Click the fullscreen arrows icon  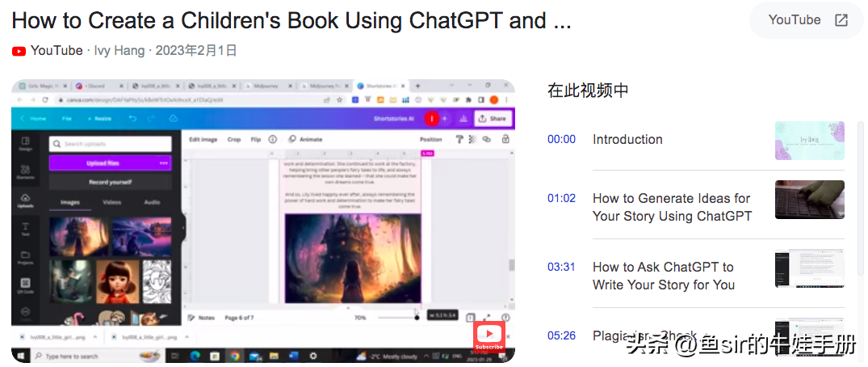click(x=487, y=318)
